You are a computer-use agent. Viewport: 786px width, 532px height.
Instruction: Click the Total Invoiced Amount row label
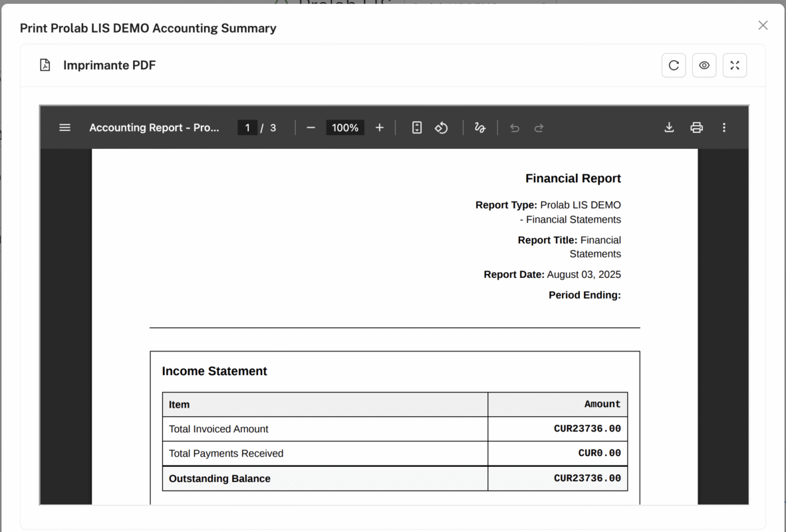219,429
